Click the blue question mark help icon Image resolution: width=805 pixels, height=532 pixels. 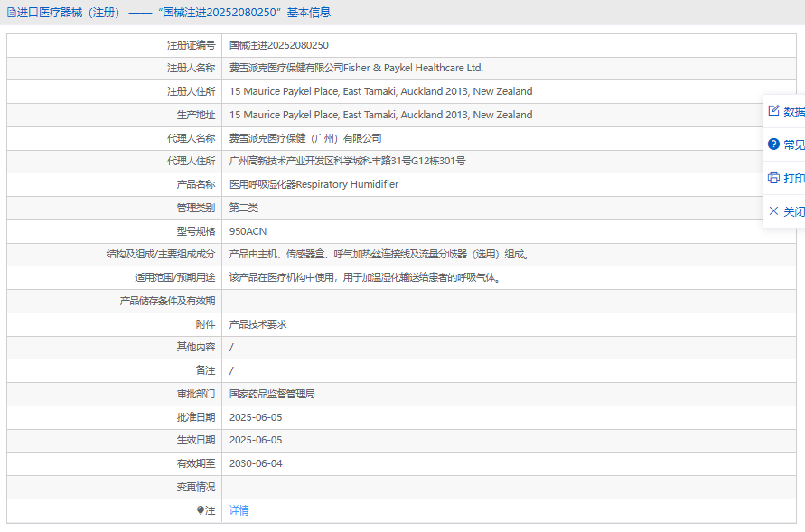coord(773,145)
